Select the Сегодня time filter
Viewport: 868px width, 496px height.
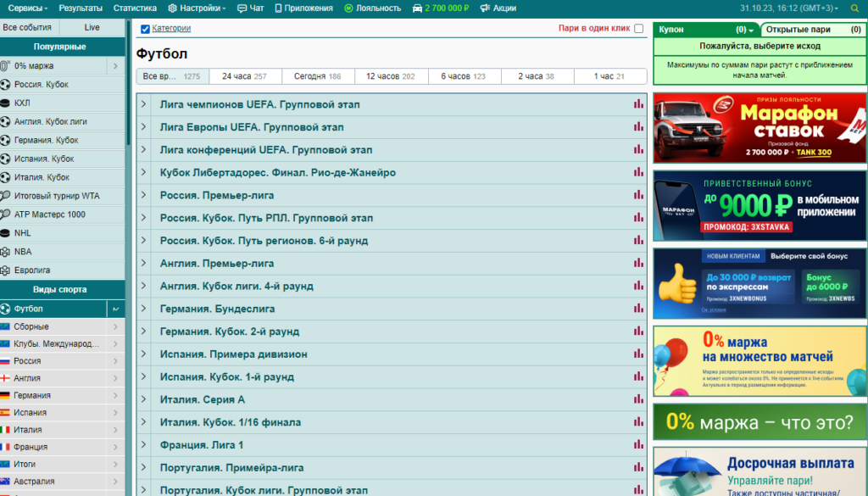click(318, 76)
